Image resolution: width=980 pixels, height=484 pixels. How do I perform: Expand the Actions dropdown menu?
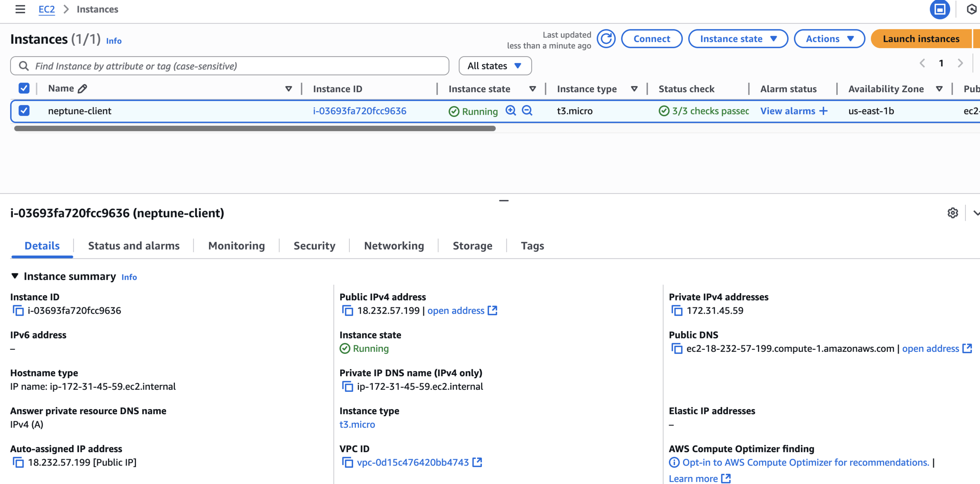tap(829, 39)
